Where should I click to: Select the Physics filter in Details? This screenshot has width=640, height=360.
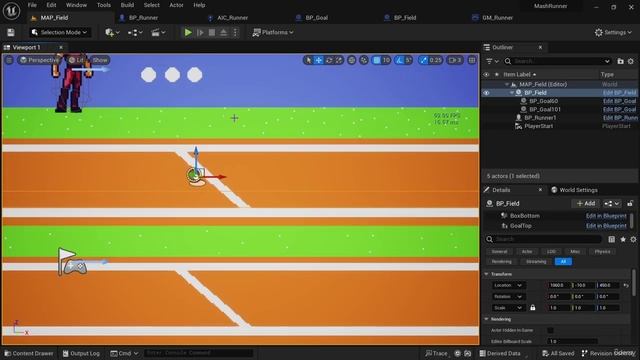602,251
